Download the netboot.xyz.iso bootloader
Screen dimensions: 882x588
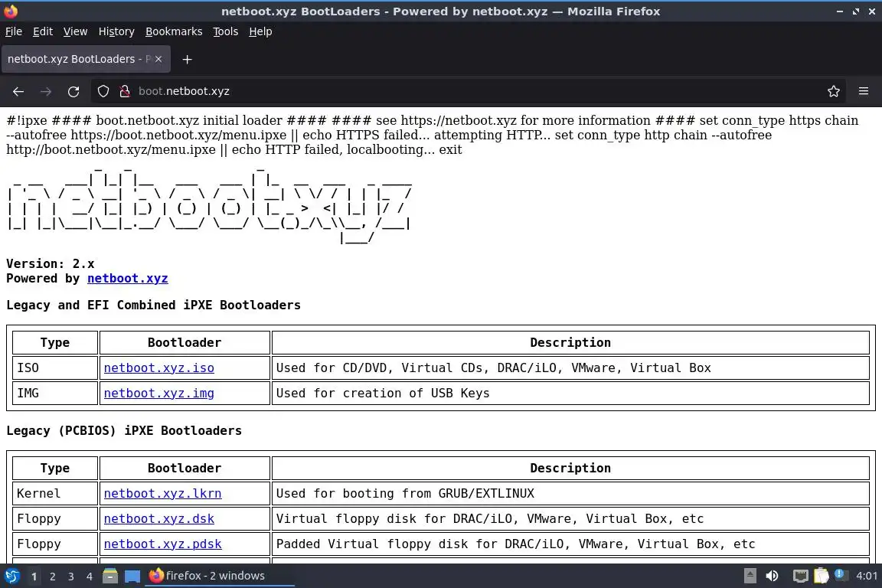(x=158, y=368)
